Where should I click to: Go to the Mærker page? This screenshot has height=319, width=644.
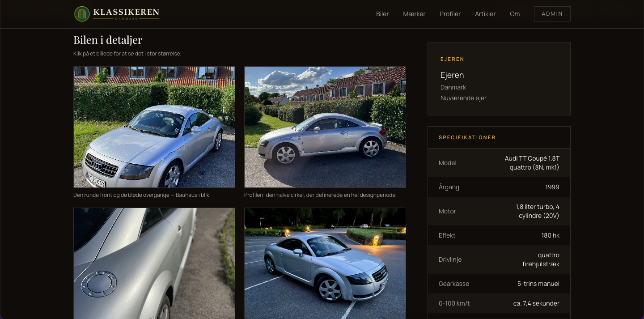414,14
